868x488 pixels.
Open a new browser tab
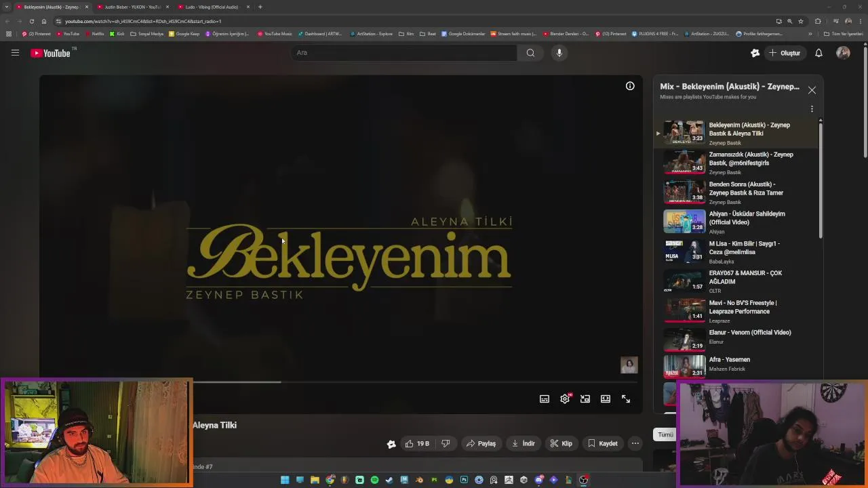point(260,7)
